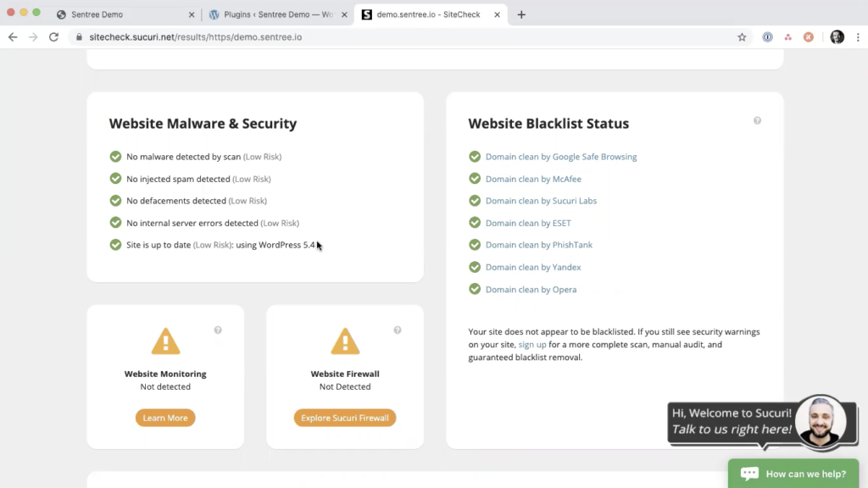Open the 'Domain clean by Google Safe Browsing' link
Screen dimensions: 868x488
coord(562,156)
